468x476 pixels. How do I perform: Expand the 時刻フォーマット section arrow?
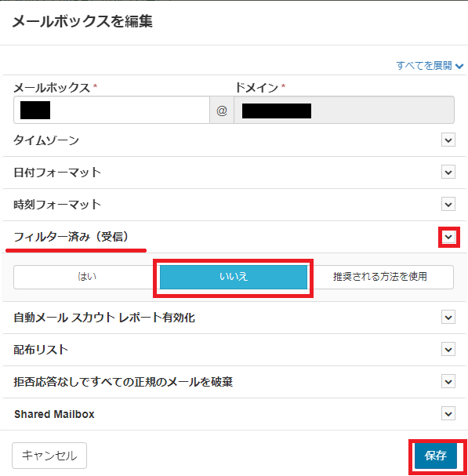pos(448,205)
